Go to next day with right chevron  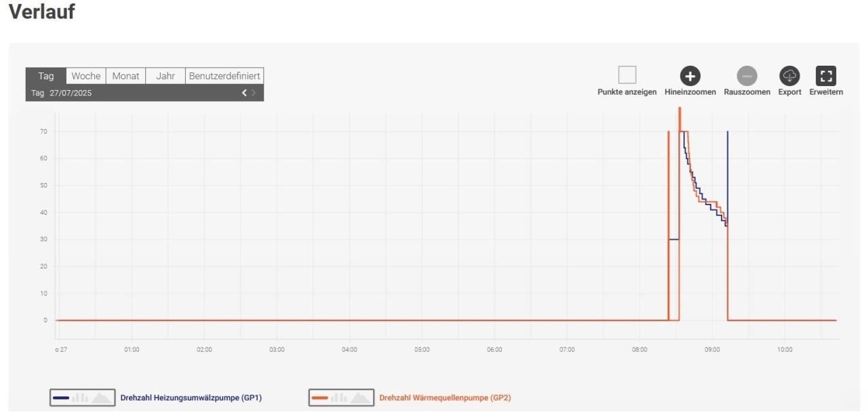tap(254, 93)
